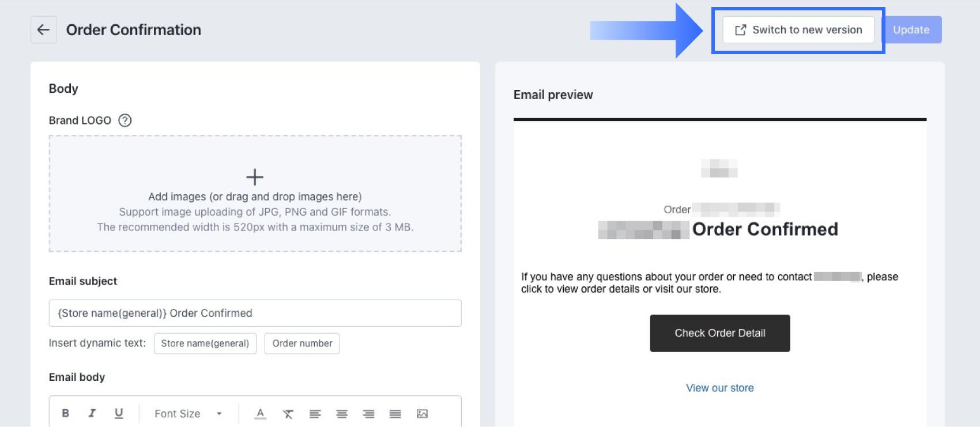980x427 pixels.
Task: Open the font color picker
Action: (261, 414)
